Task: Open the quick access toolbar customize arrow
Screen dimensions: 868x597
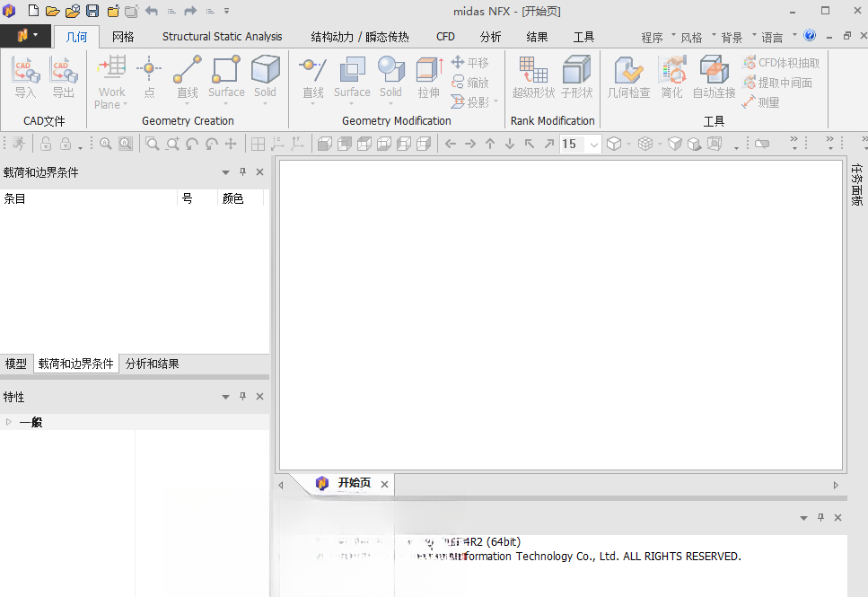Action: point(226,11)
